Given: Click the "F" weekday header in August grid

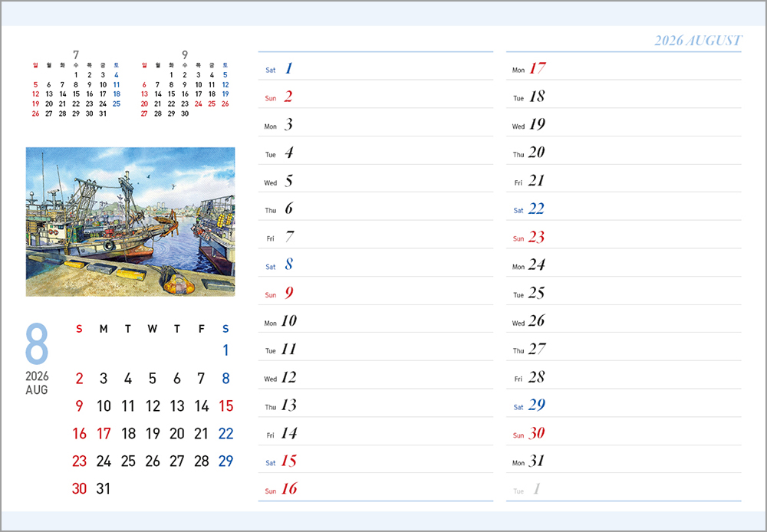Looking at the screenshot, I should [201, 329].
